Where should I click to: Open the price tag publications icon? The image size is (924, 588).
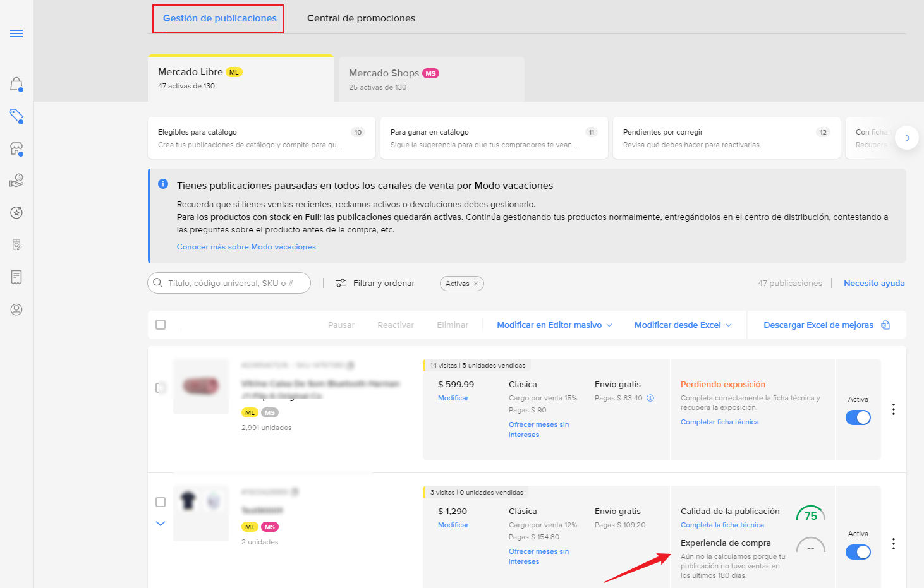pyautogui.click(x=16, y=116)
